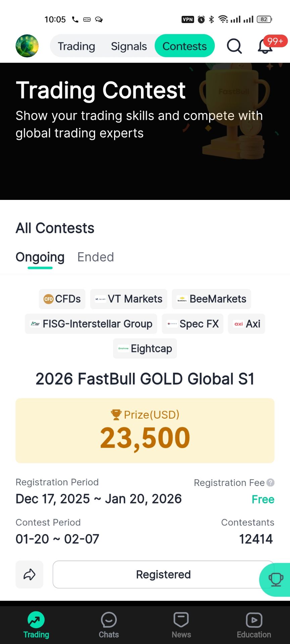Open the 2026 FastBull GOLD Global S1 contest
This screenshot has height=644, width=290.
tap(145, 379)
